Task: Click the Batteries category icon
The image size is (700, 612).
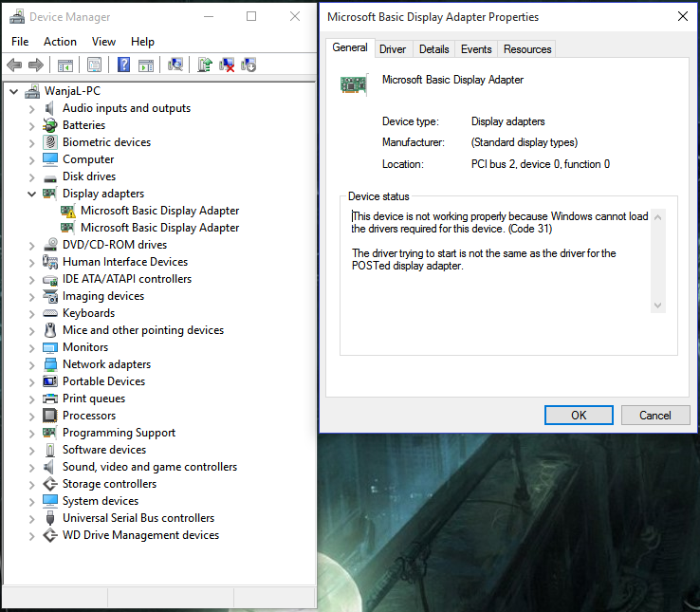Action: click(x=50, y=125)
